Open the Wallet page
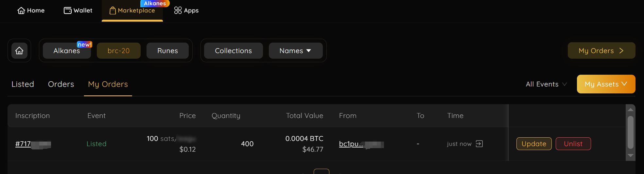 (78, 10)
